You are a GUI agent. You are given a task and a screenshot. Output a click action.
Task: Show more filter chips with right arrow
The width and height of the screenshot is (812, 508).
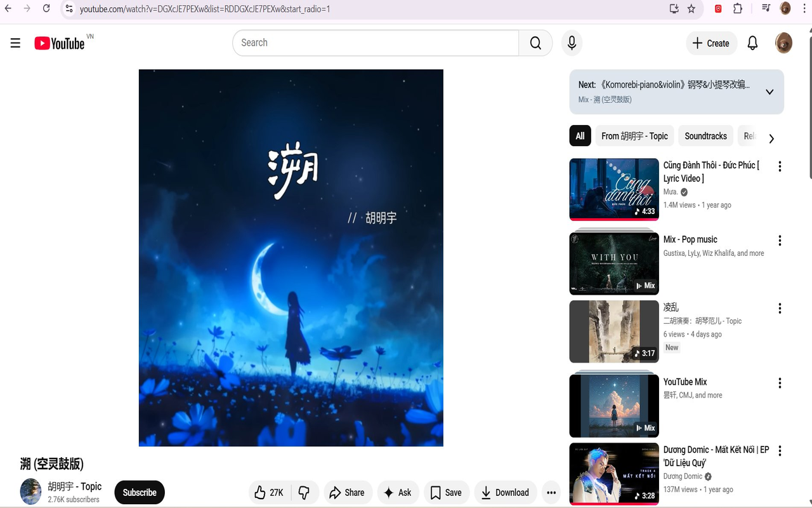771,138
